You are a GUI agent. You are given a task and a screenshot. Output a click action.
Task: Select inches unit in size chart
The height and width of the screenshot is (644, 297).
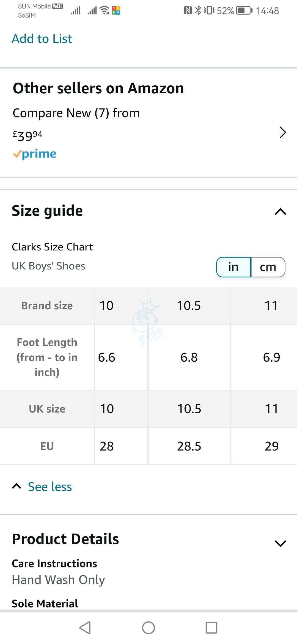233,267
